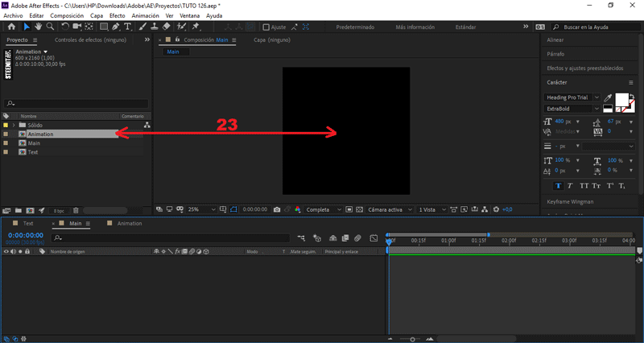Select the Zoom magnifier tool
Screen dimensions: 644x343
pos(50,27)
